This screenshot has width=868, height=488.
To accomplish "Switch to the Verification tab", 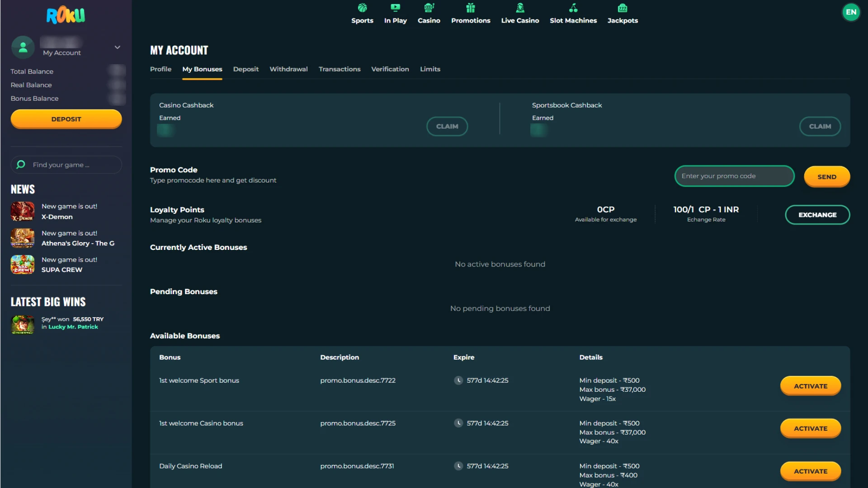I will [x=390, y=69].
